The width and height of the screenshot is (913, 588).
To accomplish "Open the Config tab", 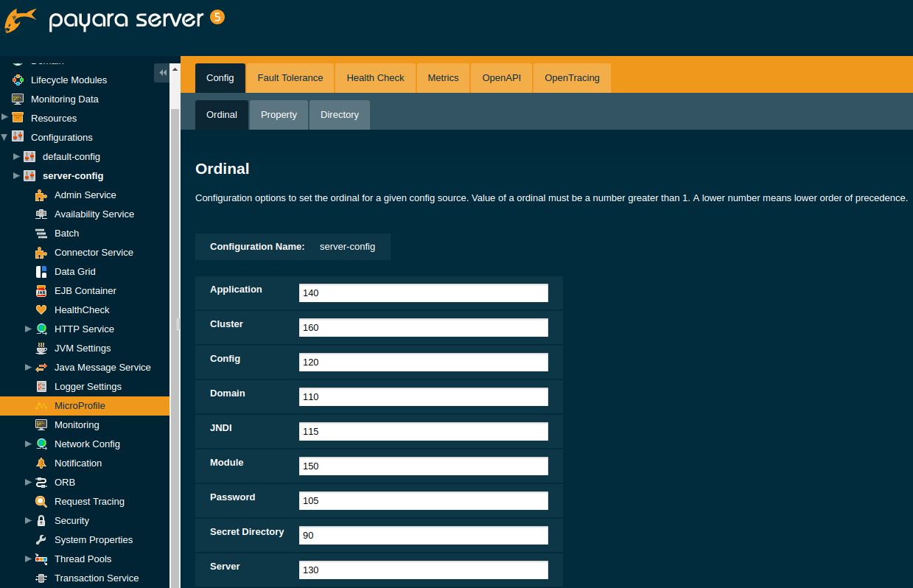I will [220, 78].
